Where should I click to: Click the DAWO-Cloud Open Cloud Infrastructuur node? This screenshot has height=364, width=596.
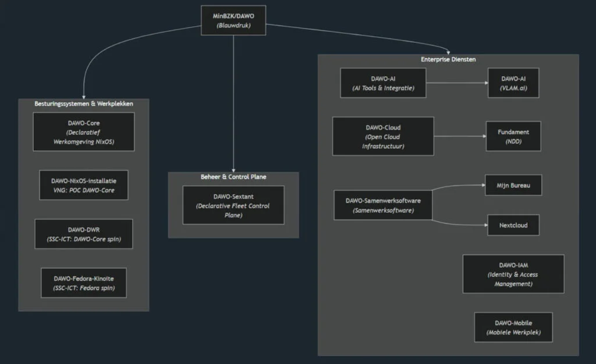[383, 136]
